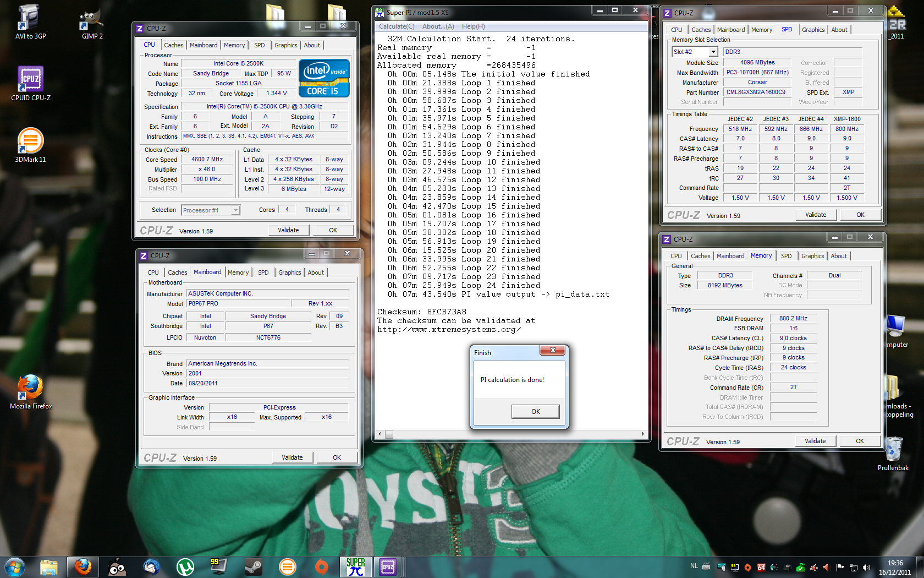The image size is (924, 578).
Task: Close the Finish dialog with X
Action: pyautogui.click(x=553, y=350)
